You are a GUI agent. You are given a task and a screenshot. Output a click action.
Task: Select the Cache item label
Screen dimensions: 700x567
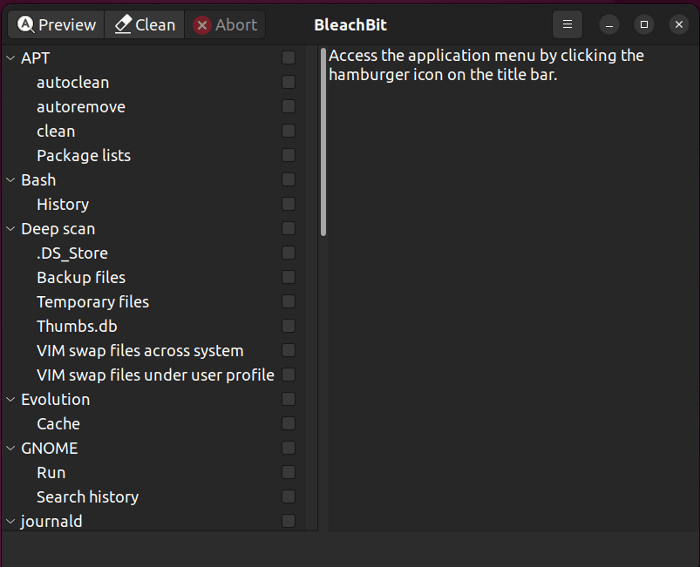(x=58, y=424)
